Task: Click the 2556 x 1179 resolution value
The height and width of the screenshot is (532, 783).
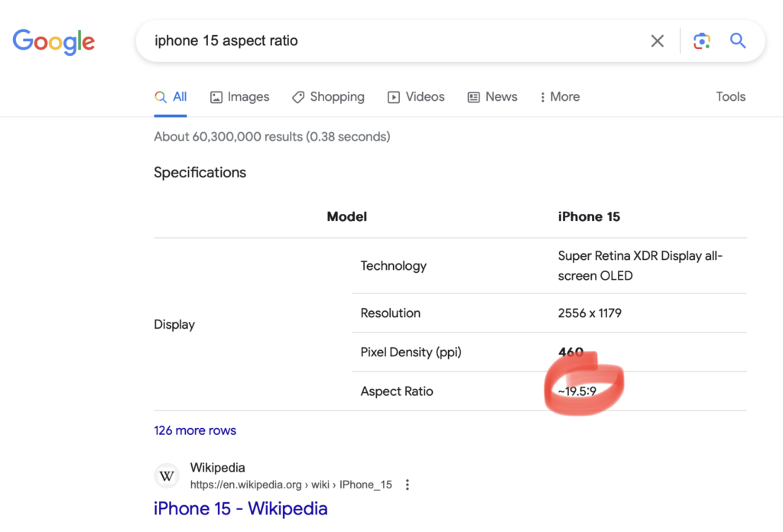Action: pyautogui.click(x=590, y=313)
